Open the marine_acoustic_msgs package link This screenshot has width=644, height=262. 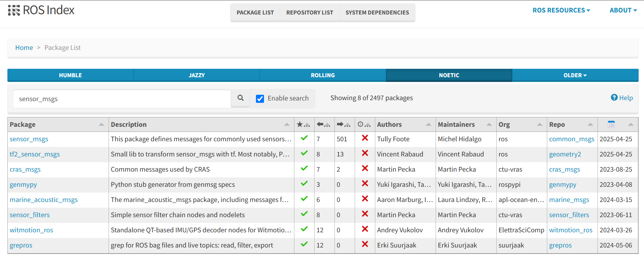44,200
